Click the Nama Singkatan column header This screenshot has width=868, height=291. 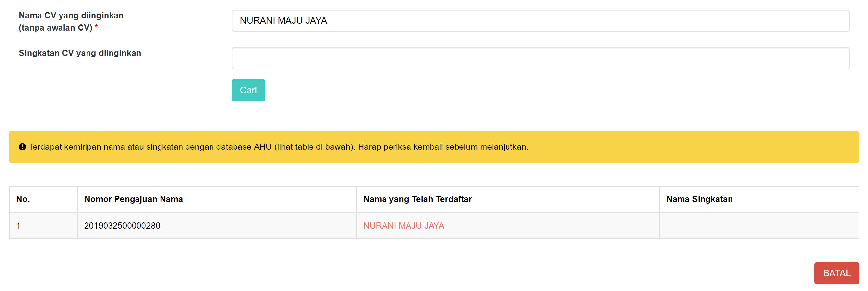tap(699, 199)
